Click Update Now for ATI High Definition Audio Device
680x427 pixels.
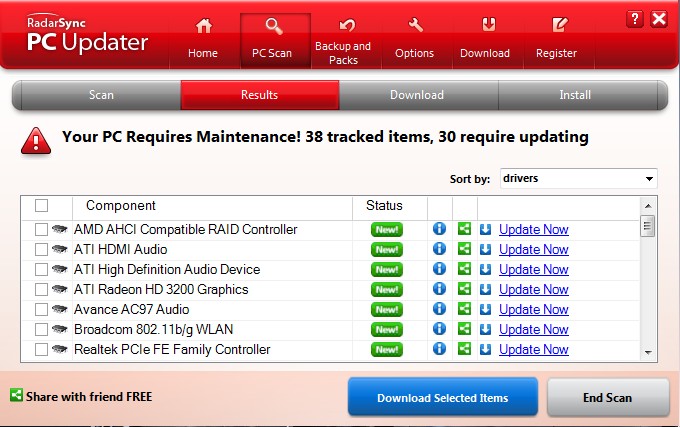click(533, 269)
